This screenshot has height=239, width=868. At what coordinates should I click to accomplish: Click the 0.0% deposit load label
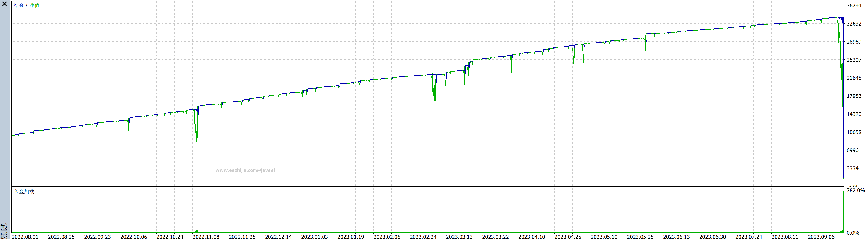(852, 233)
